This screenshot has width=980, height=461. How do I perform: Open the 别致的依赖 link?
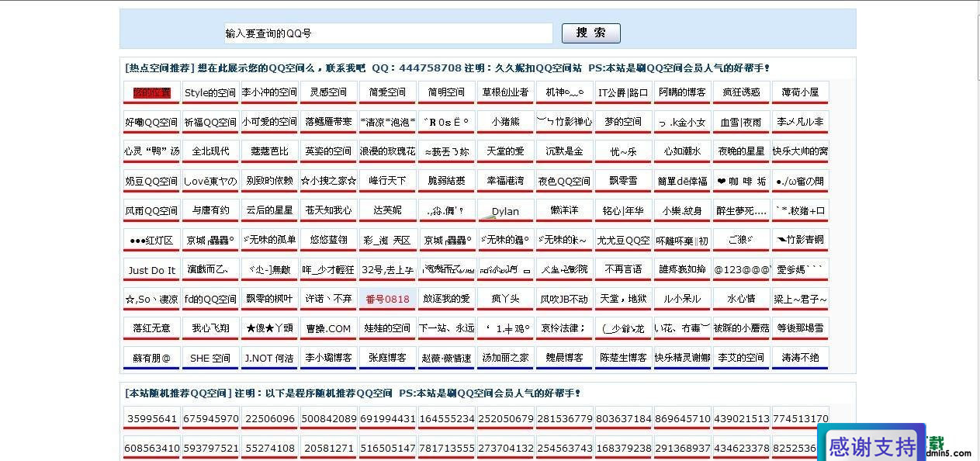[x=269, y=181]
